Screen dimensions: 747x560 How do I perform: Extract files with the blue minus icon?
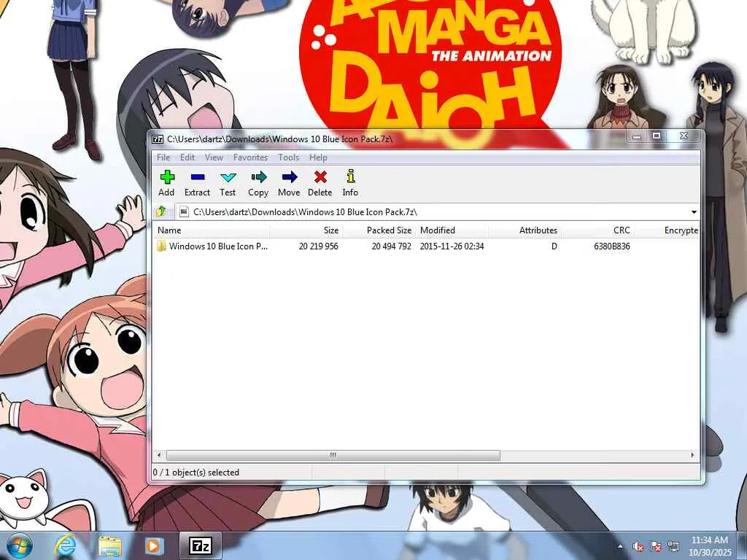pyautogui.click(x=197, y=183)
